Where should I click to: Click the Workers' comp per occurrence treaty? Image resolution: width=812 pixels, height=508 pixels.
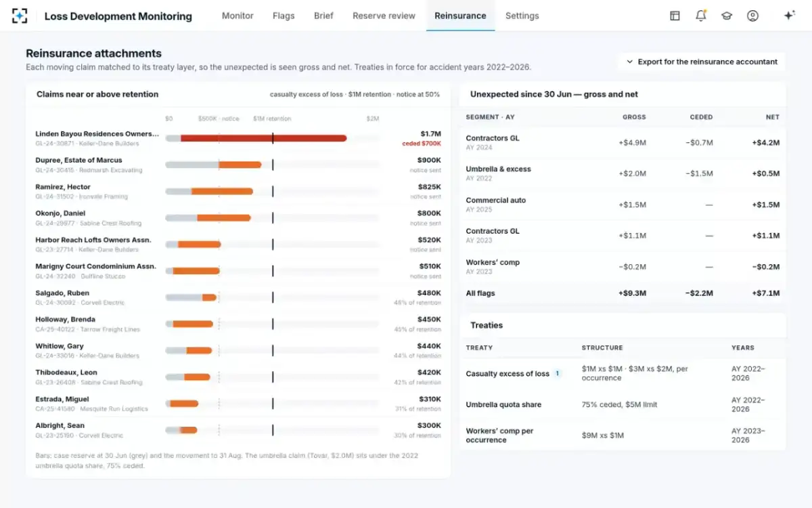499,436
